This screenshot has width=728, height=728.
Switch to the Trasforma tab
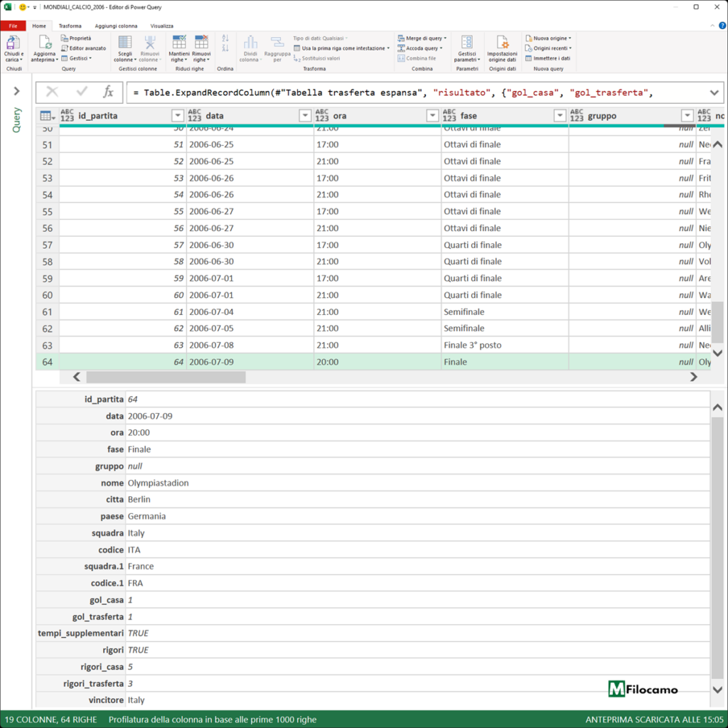click(x=70, y=26)
